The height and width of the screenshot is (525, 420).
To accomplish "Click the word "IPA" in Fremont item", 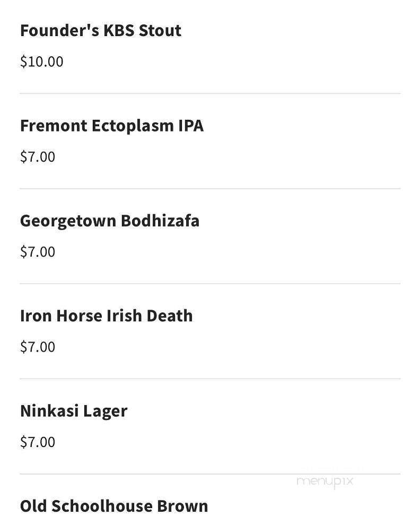I will point(191,126).
